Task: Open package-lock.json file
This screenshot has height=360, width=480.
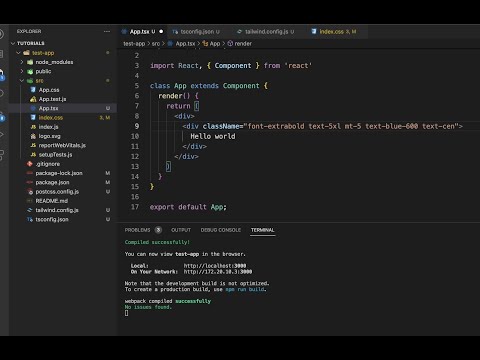Action: pos(59,173)
